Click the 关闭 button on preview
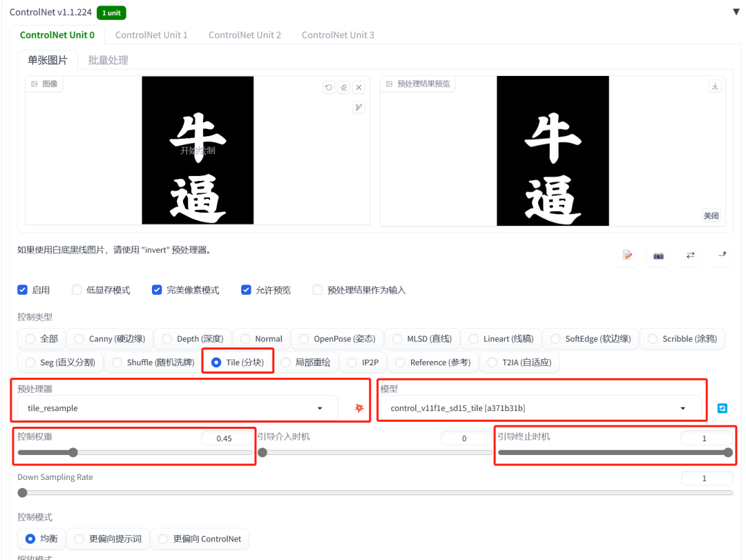The height and width of the screenshot is (560, 746). tap(711, 215)
